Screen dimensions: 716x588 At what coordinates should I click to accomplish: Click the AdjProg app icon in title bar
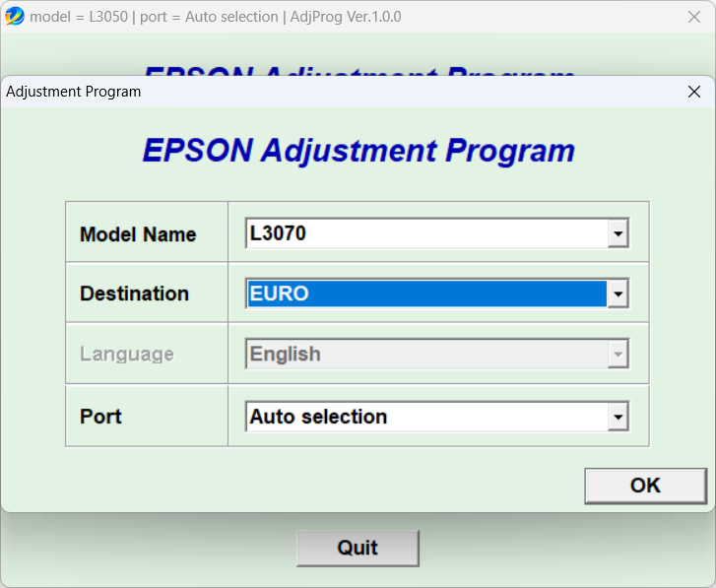tap(14, 16)
